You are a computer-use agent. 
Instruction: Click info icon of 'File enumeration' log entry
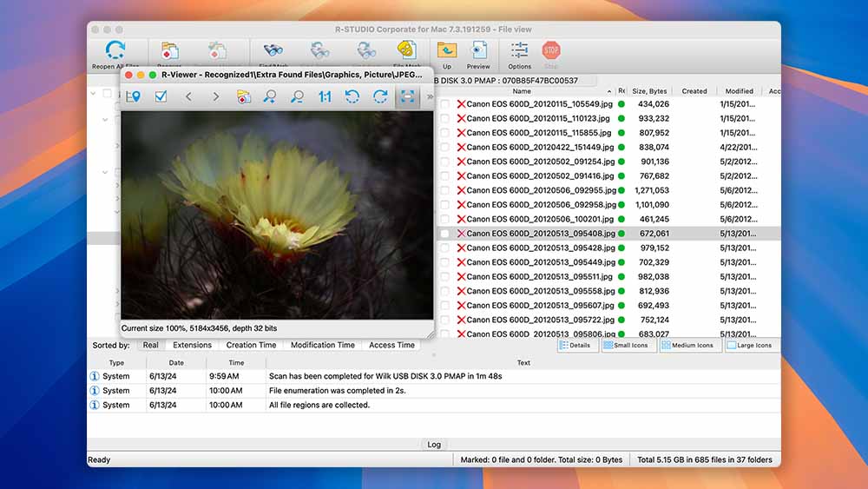[x=95, y=391]
